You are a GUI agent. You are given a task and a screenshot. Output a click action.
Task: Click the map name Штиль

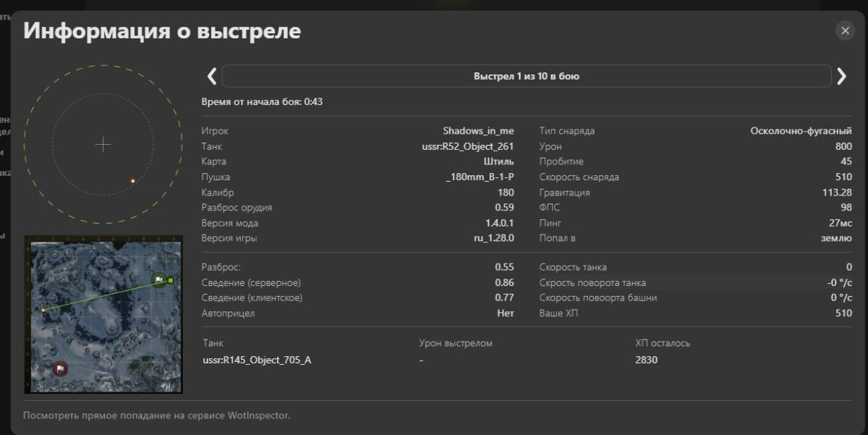pos(498,161)
